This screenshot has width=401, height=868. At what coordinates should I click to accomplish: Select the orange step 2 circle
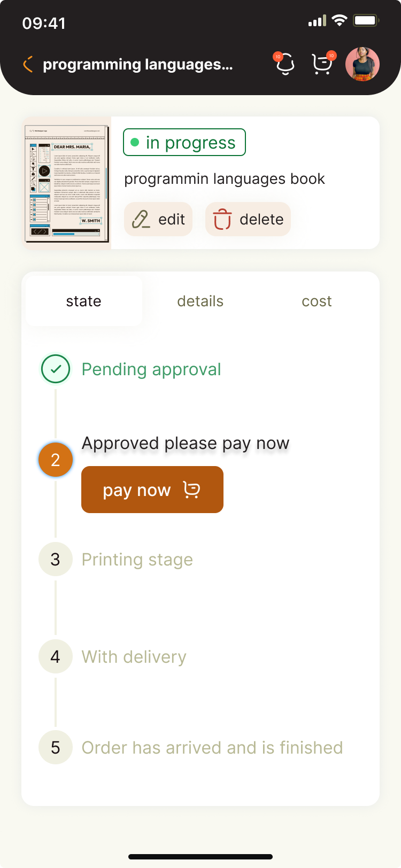point(56,460)
